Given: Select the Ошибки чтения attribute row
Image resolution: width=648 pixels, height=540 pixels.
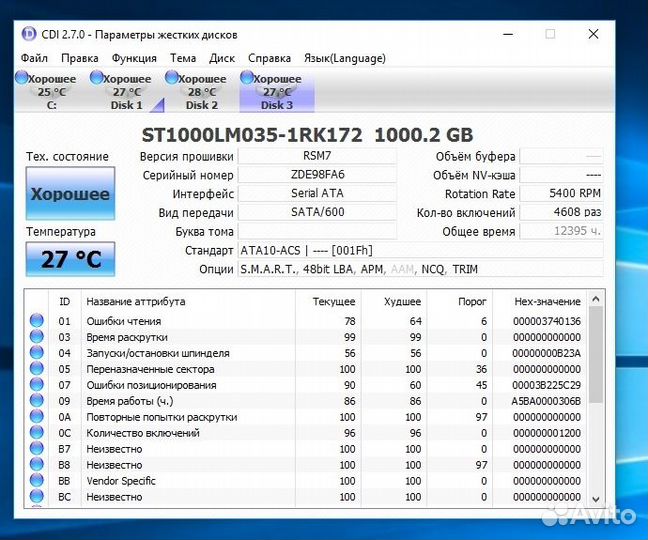Looking at the screenshot, I should 306,321.
